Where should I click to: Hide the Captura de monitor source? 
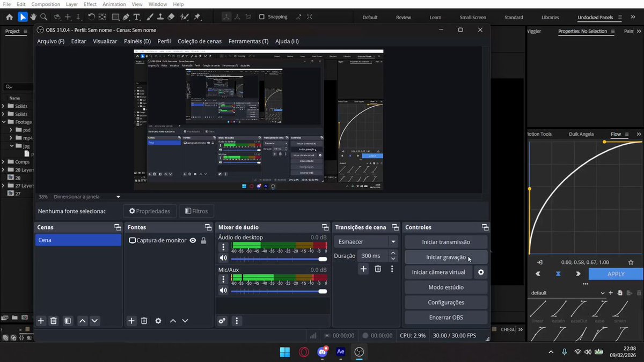[x=193, y=240]
